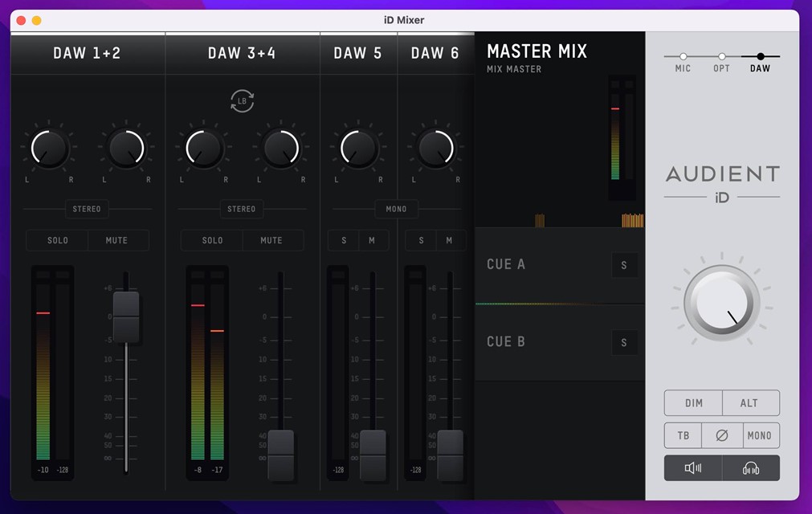812x514 pixels.
Task: Close the iD Mixer window
Action: [x=21, y=20]
